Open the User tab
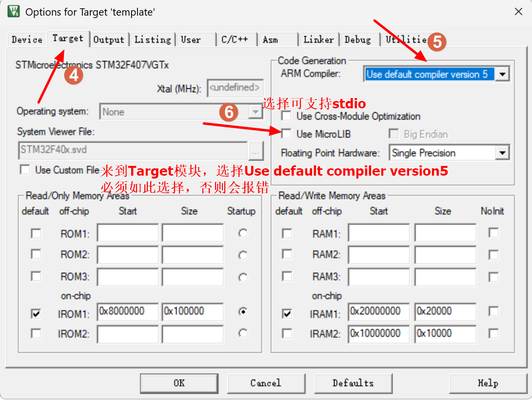This screenshot has height=403, width=532. click(x=196, y=40)
